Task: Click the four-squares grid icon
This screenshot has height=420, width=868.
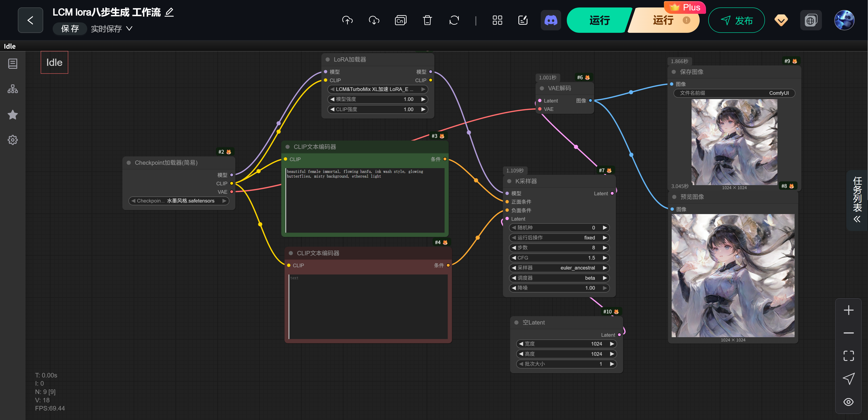Action: pyautogui.click(x=497, y=20)
